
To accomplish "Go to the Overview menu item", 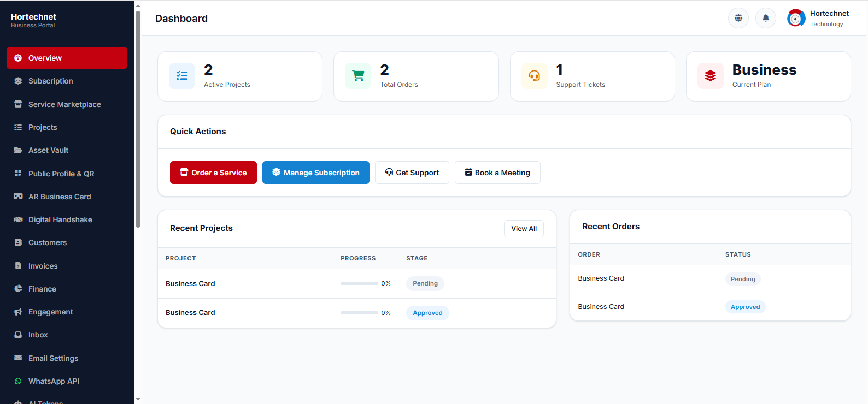I will pyautogui.click(x=67, y=58).
